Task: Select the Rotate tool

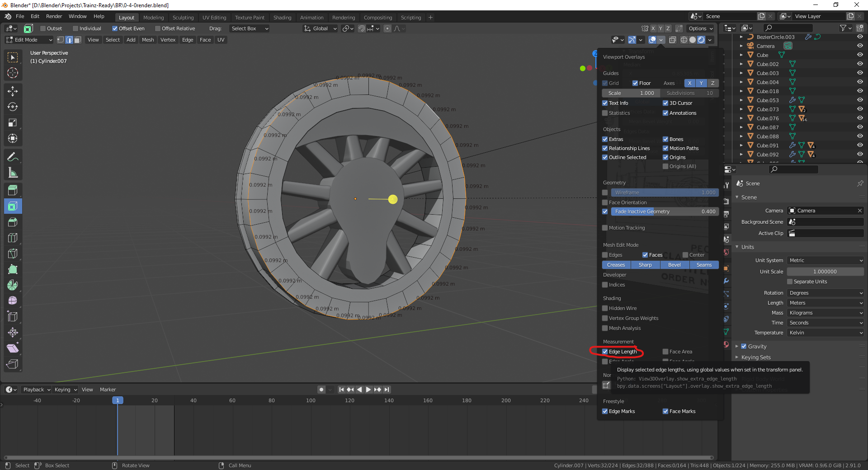Action: 13,107
